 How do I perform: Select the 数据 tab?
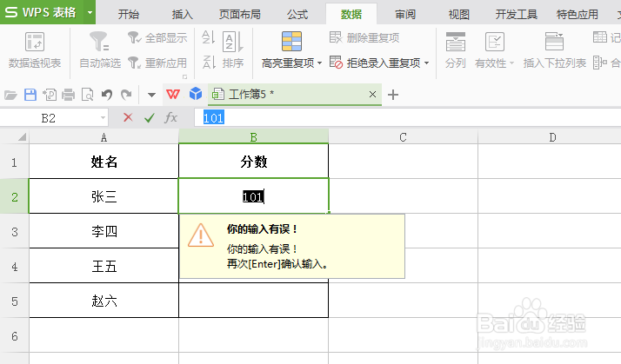tap(351, 15)
